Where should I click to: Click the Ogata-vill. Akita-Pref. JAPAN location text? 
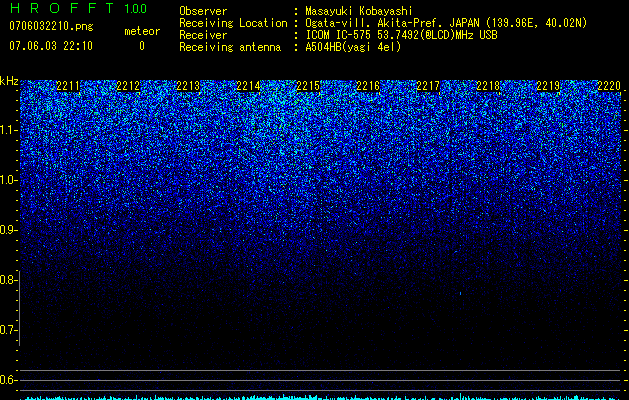coord(446,23)
